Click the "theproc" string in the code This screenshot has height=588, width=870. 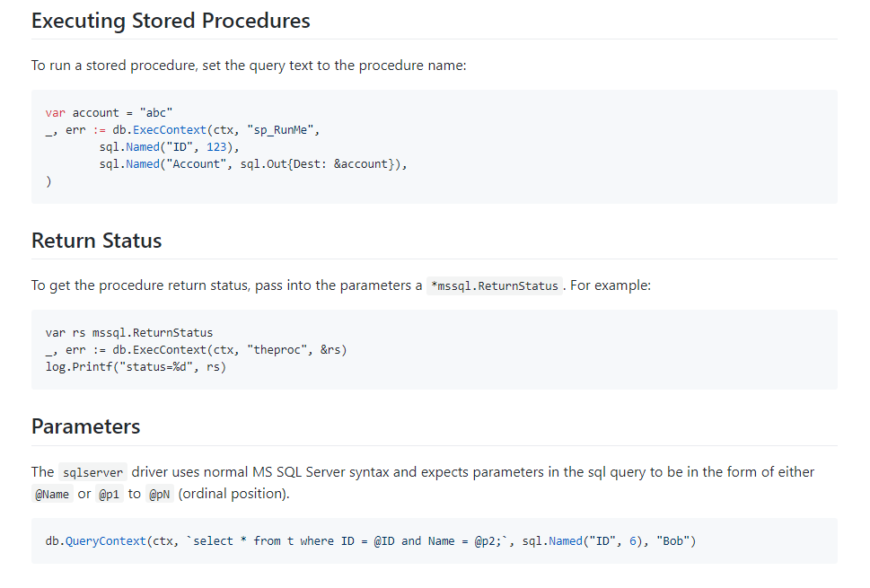tap(276, 350)
